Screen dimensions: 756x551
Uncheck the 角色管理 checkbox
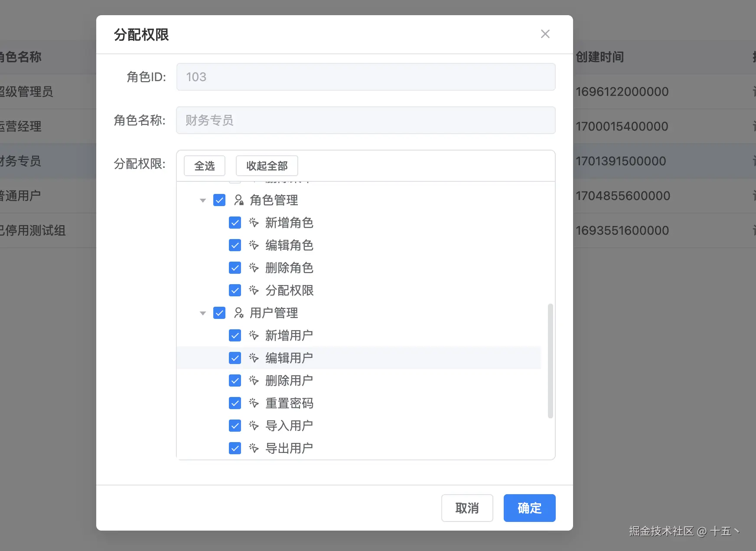pos(219,200)
